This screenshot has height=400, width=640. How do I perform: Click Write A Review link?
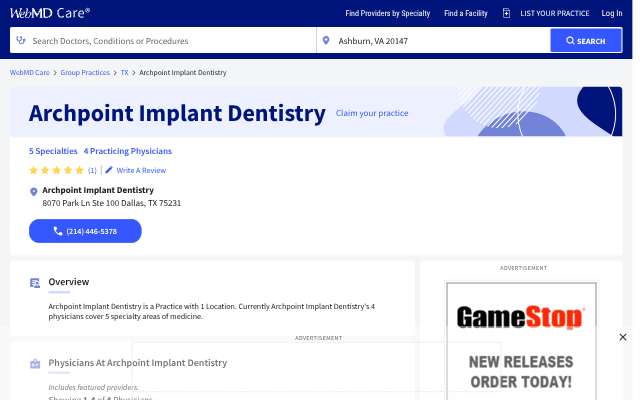coord(141,171)
